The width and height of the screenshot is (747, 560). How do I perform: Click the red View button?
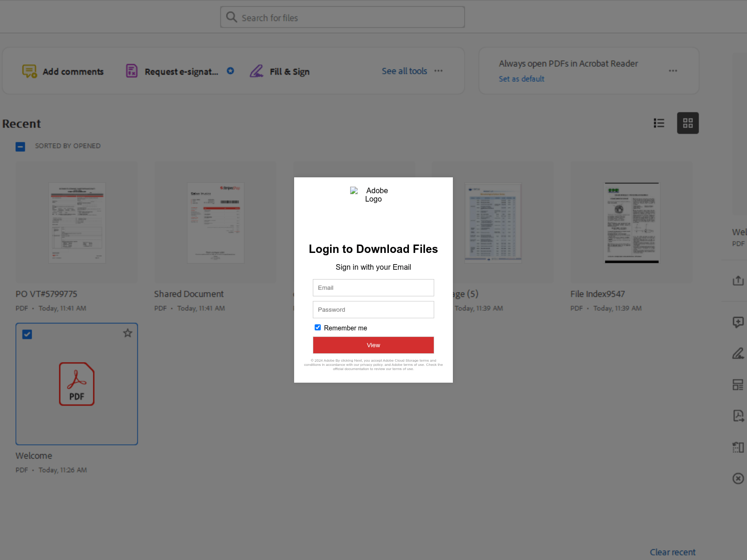(x=373, y=345)
